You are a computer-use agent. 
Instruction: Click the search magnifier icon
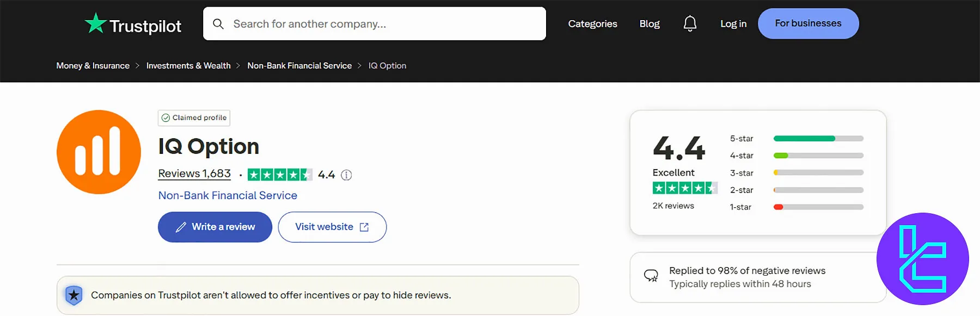tap(218, 24)
